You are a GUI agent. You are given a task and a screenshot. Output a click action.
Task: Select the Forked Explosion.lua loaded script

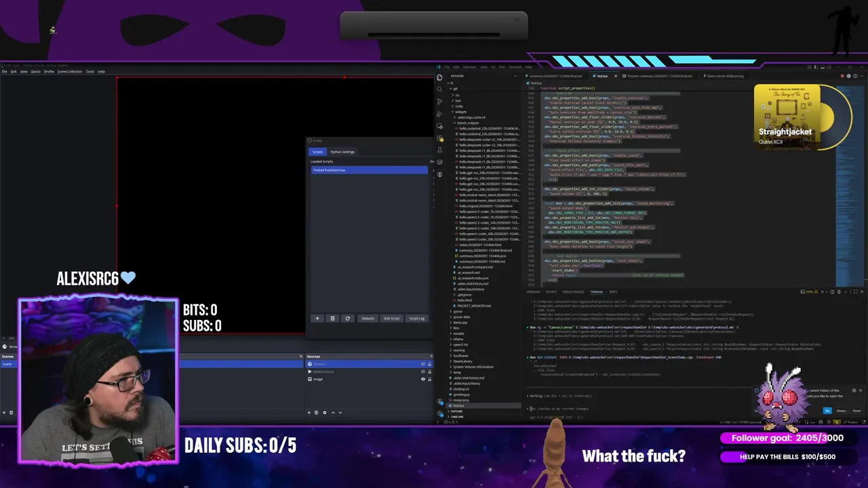click(370, 170)
